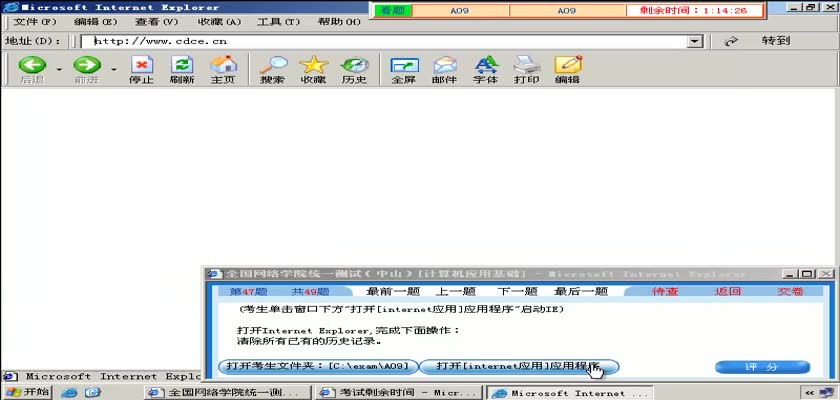This screenshot has width=840, height=400.
Task: Click the second quick launch icon
Action: [93, 393]
